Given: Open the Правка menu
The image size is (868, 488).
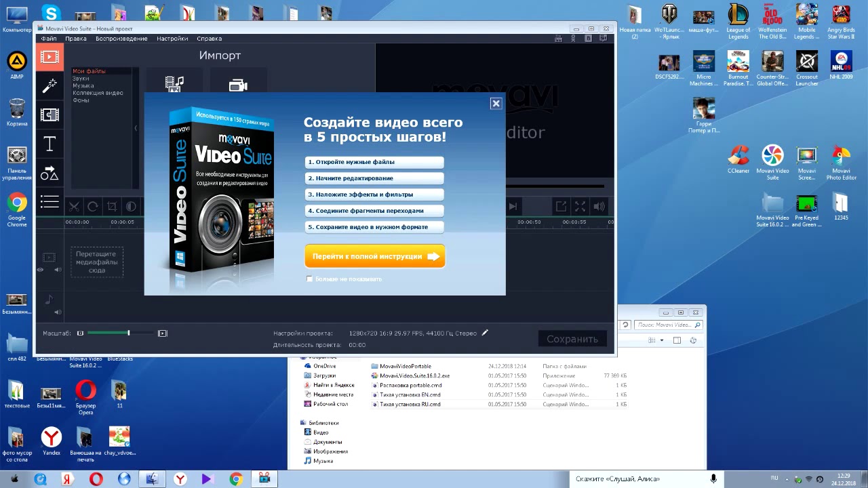Looking at the screenshot, I should 76,39.
